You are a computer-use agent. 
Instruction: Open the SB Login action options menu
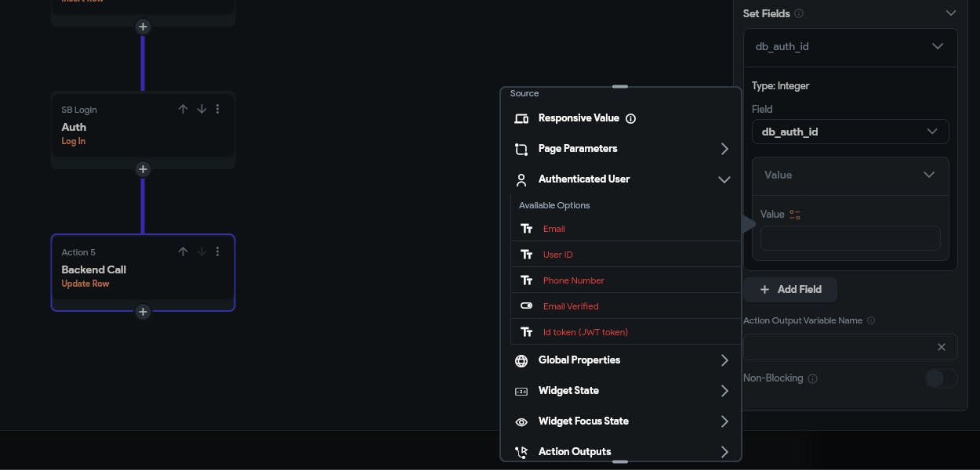pos(218,109)
